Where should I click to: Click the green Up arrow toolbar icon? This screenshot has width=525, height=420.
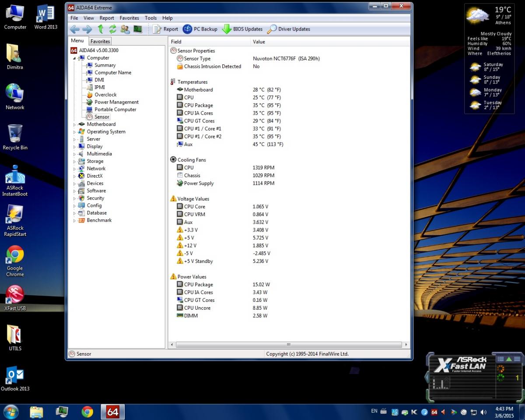pos(101,29)
